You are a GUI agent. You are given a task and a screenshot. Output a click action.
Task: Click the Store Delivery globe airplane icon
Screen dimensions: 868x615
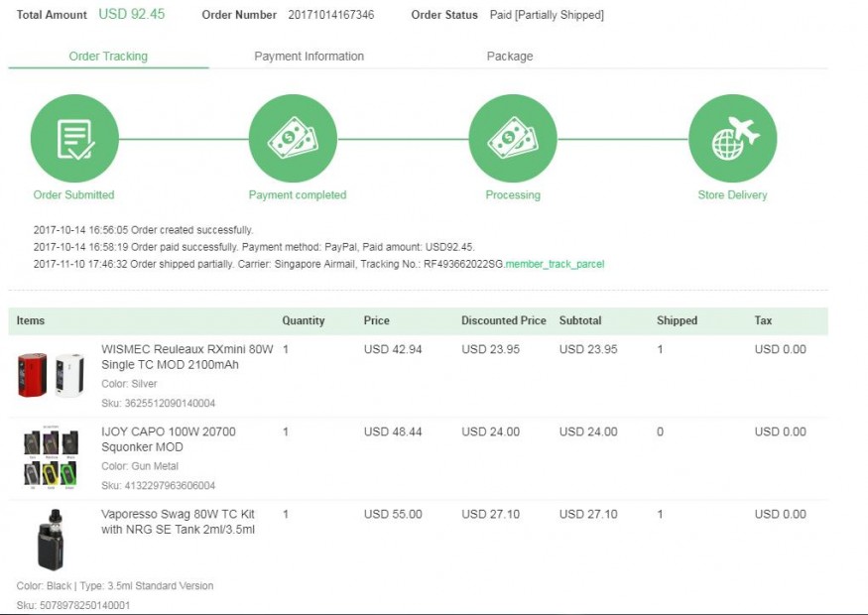(732, 139)
